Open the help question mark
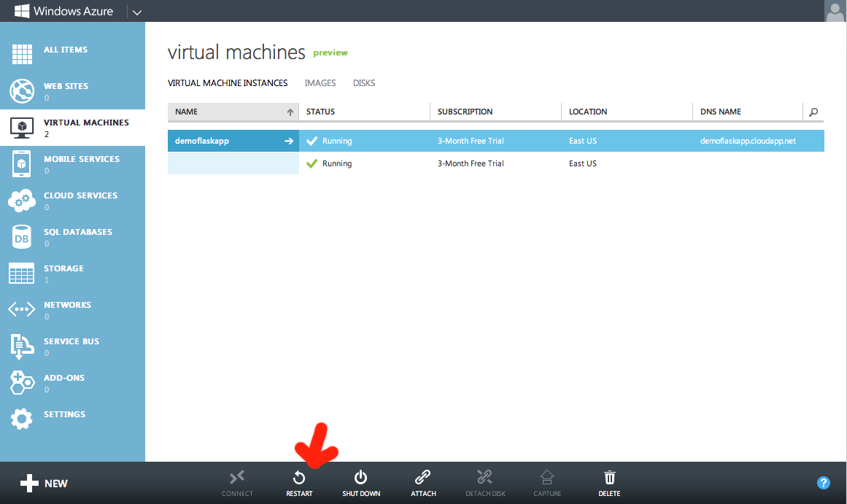 [823, 483]
